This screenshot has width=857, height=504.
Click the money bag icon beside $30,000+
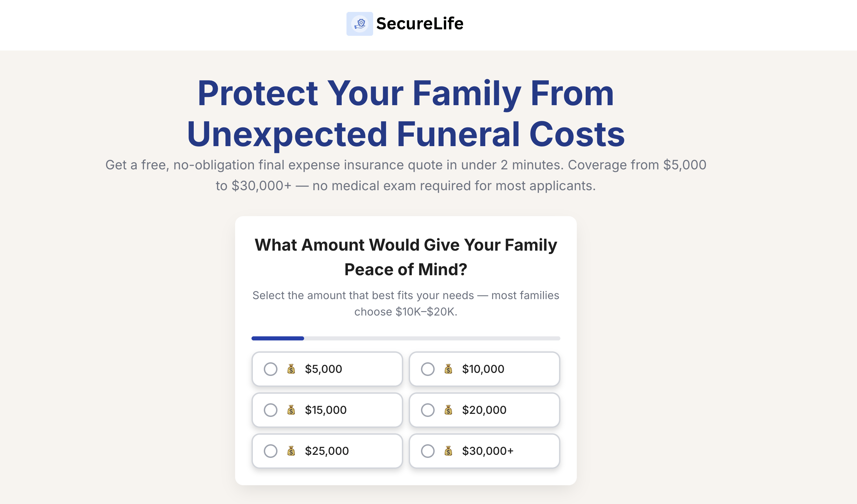[448, 451]
